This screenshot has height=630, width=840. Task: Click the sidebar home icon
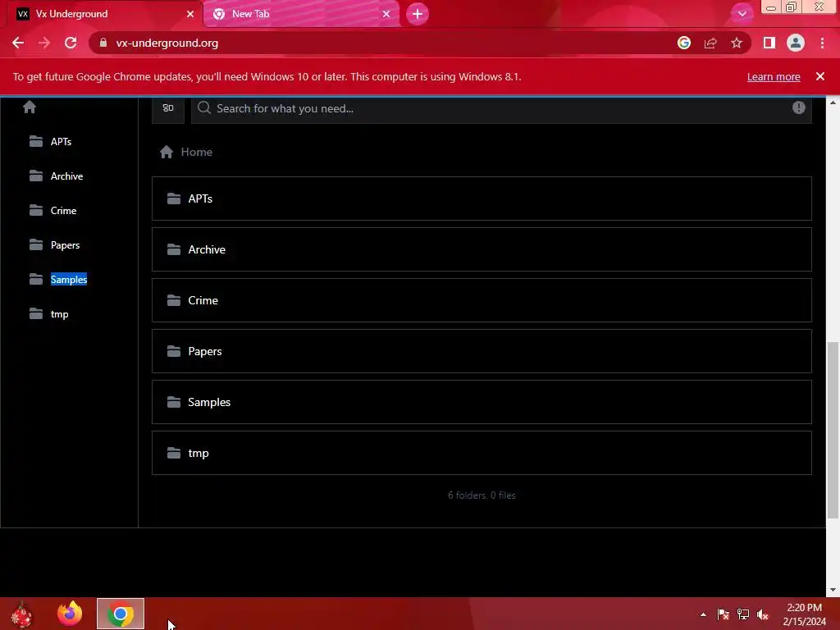(x=30, y=107)
